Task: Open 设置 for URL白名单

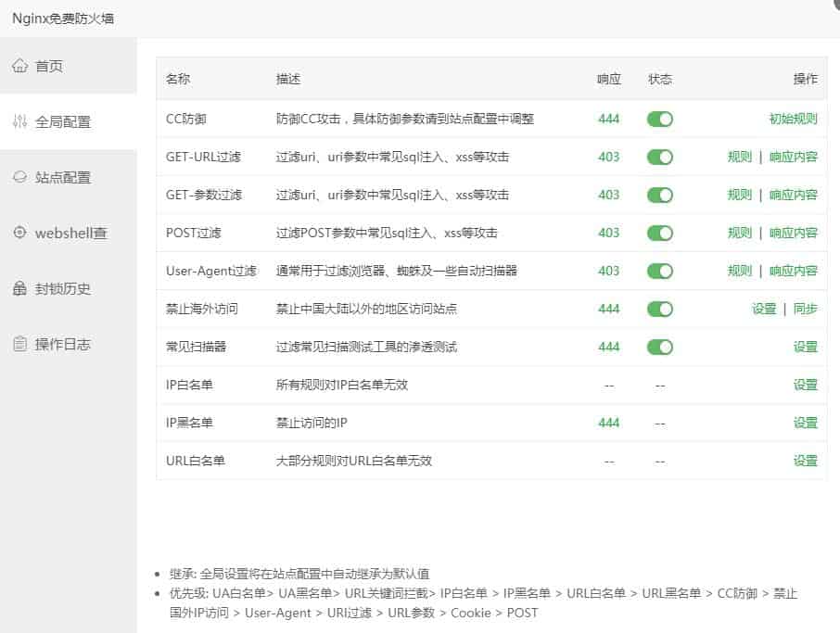Action: coord(805,462)
